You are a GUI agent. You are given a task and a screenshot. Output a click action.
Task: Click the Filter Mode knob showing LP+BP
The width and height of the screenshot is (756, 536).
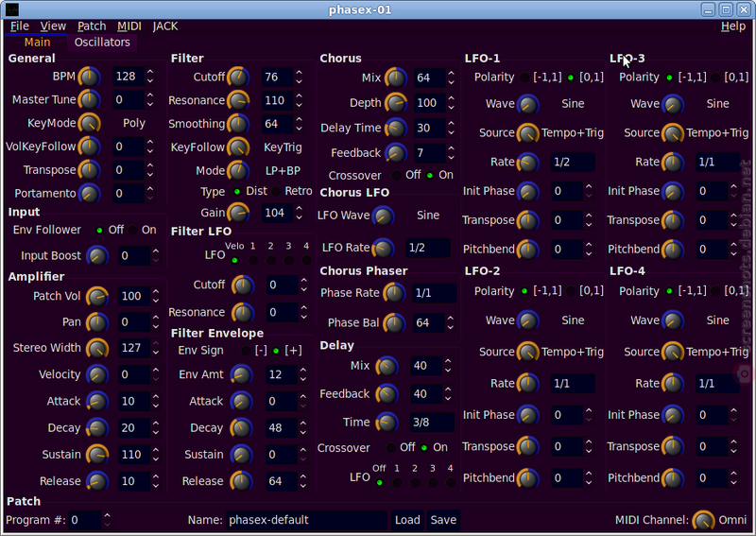[x=238, y=170]
